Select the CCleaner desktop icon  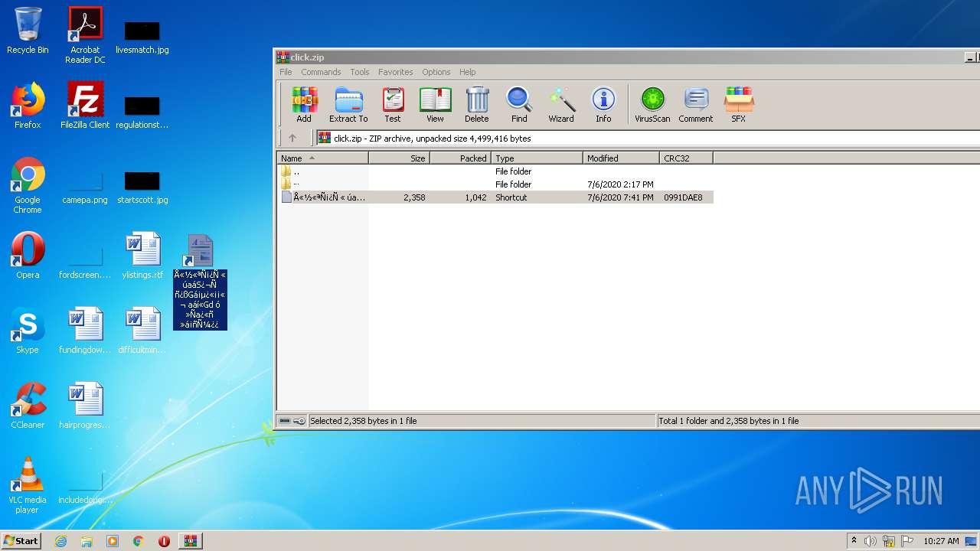pyautogui.click(x=28, y=406)
